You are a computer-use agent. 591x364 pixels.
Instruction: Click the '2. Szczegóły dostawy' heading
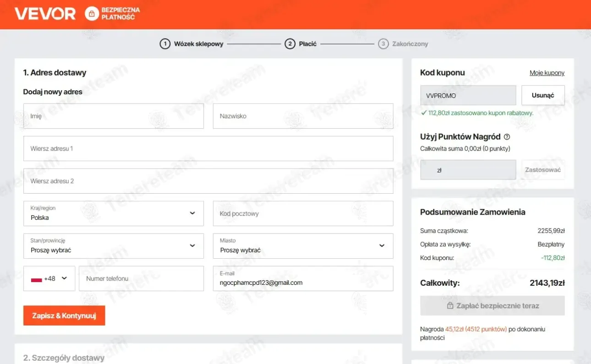tap(64, 358)
